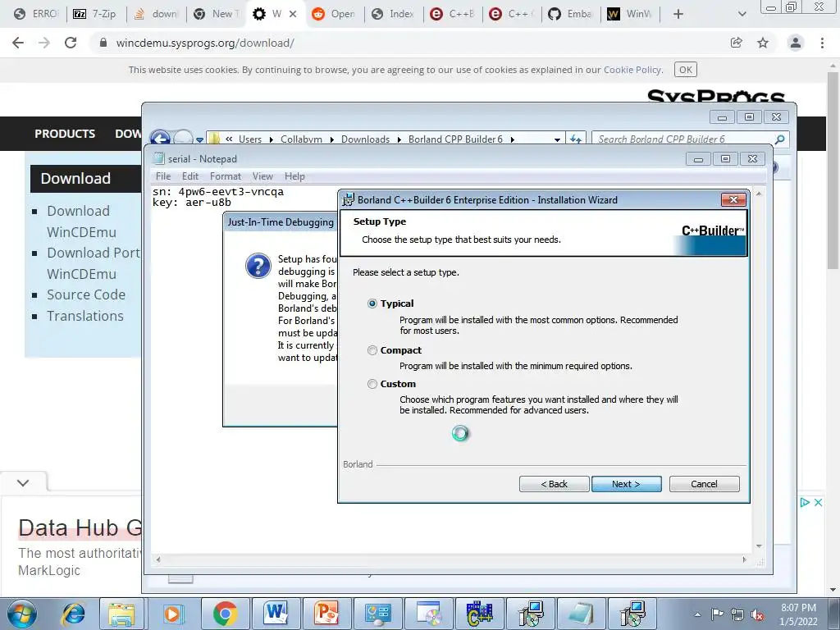Open the Cookie Policy link
Viewport: 840px width, 630px height.
(x=632, y=70)
